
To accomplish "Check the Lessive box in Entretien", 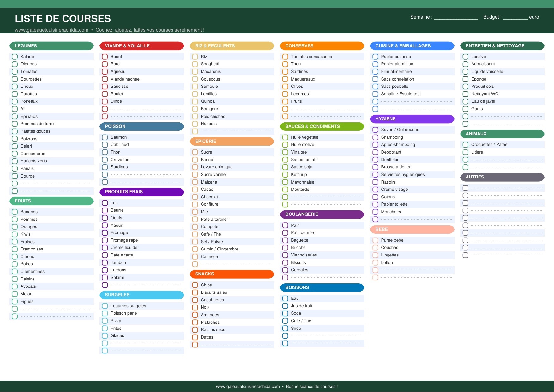I will 465,57.
